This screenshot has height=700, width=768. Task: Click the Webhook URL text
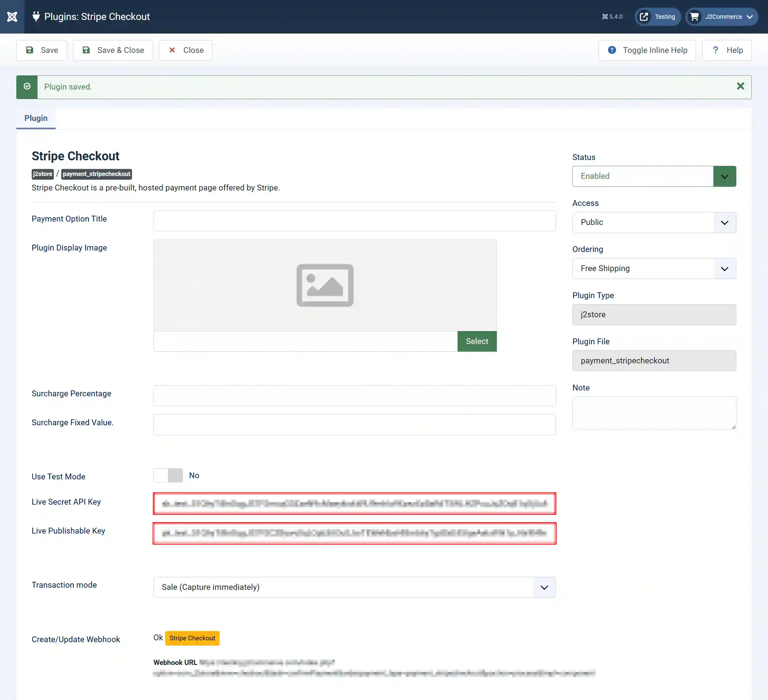coord(175,662)
